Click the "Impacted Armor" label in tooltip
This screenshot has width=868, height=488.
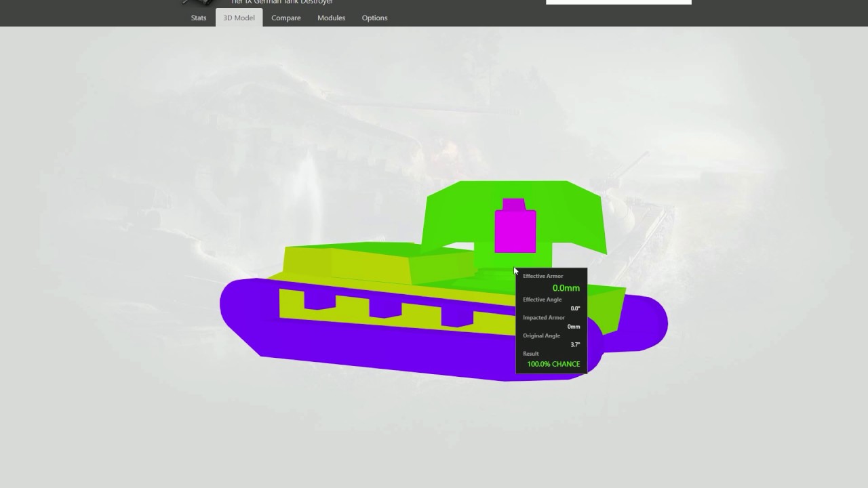pyautogui.click(x=544, y=317)
